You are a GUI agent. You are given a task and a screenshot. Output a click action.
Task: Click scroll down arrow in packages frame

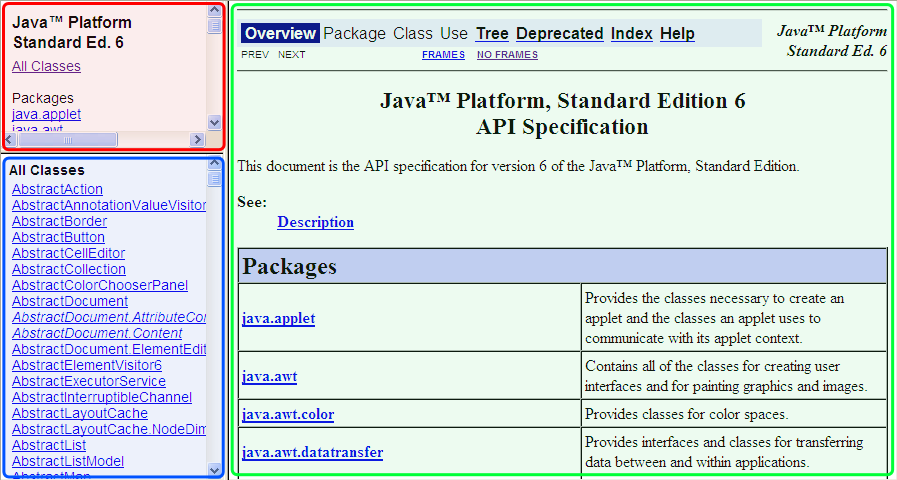click(215, 121)
